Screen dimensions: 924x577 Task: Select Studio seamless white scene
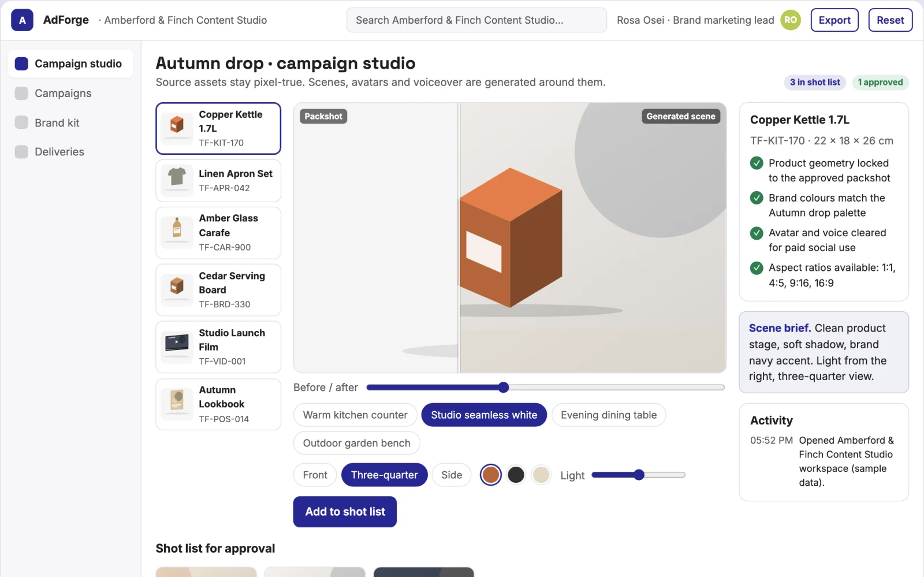[484, 415]
